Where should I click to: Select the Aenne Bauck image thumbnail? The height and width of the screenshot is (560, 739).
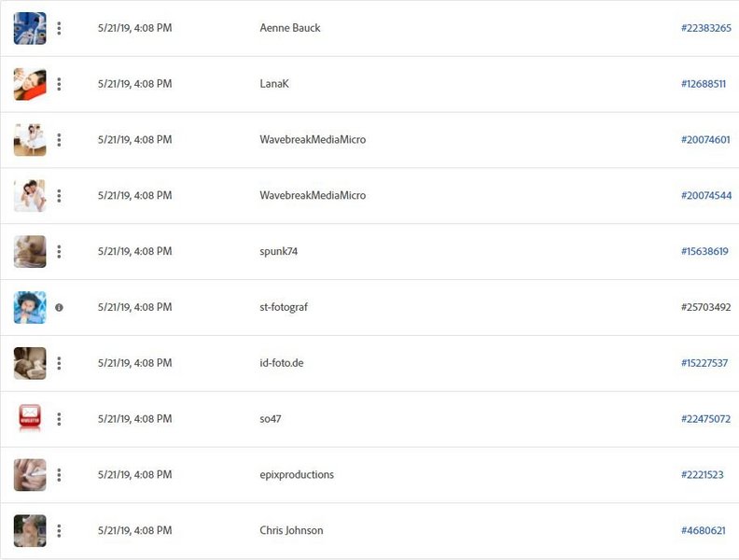pyautogui.click(x=30, y=28)
